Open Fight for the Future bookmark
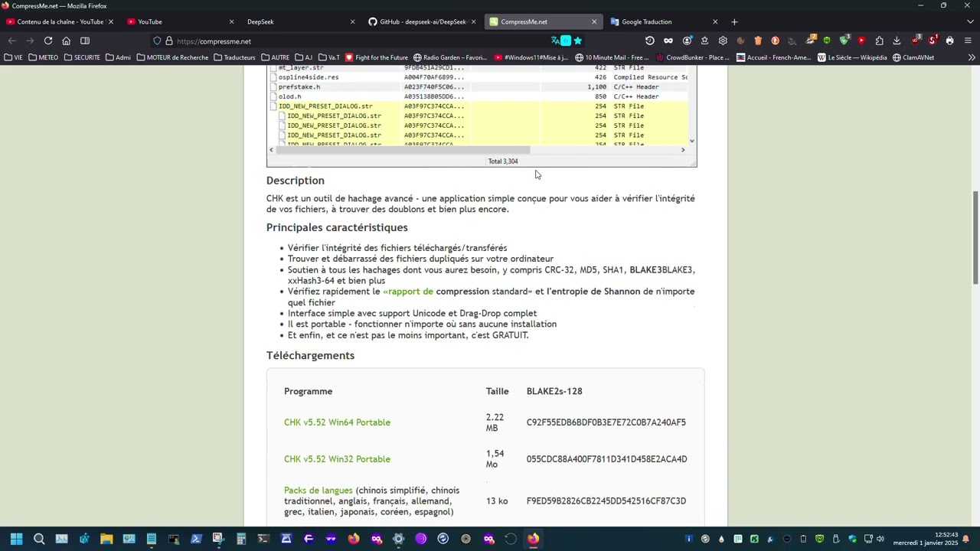980x551 pixels. pyautogui.click(x=377, y=57)
